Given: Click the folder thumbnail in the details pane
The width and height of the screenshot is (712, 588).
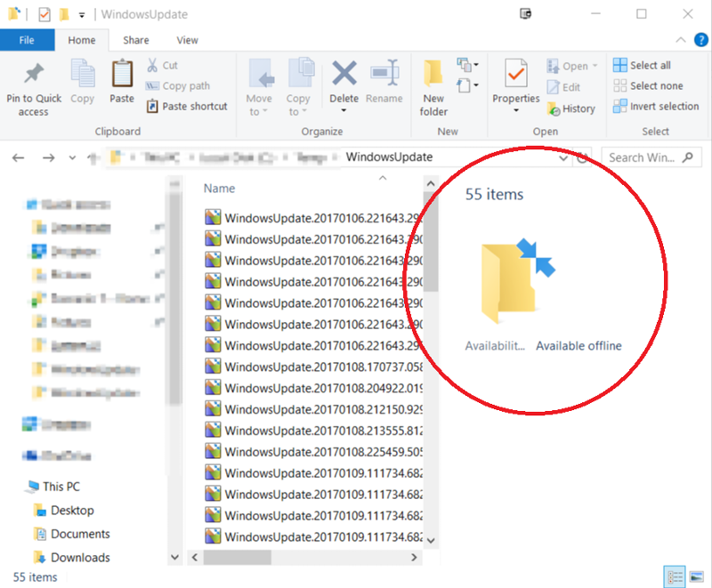Looking at the screenshot, I should pyautogui.click(x=518, y=280).
